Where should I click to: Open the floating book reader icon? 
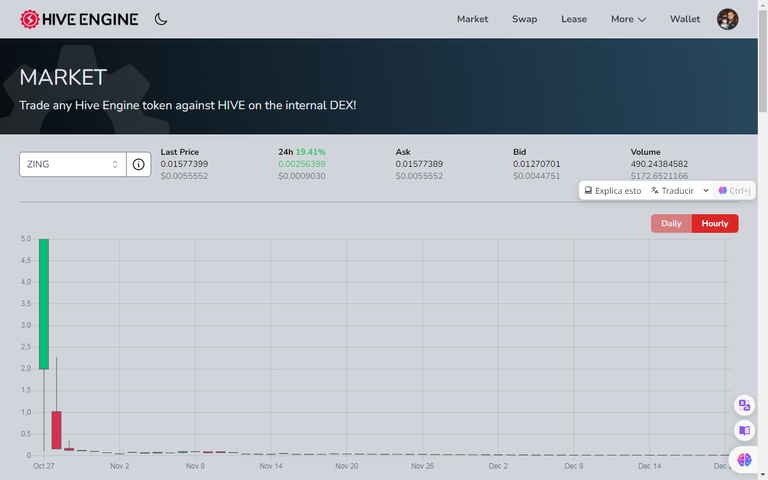[744, 431]
